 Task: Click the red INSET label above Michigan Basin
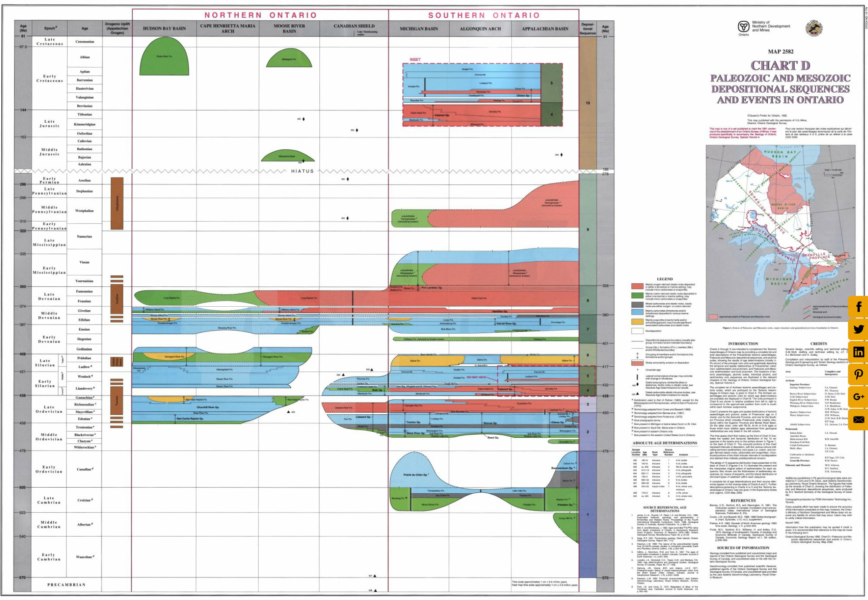click(x=414, y=59)
